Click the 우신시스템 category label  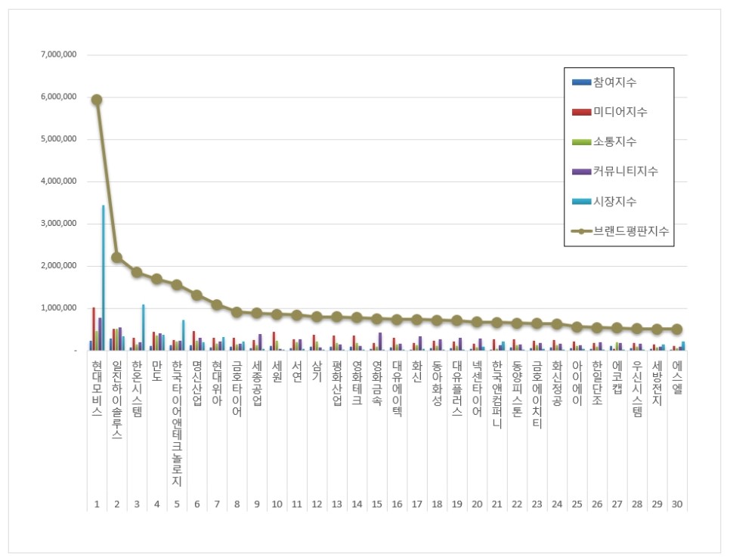(637, 388)
